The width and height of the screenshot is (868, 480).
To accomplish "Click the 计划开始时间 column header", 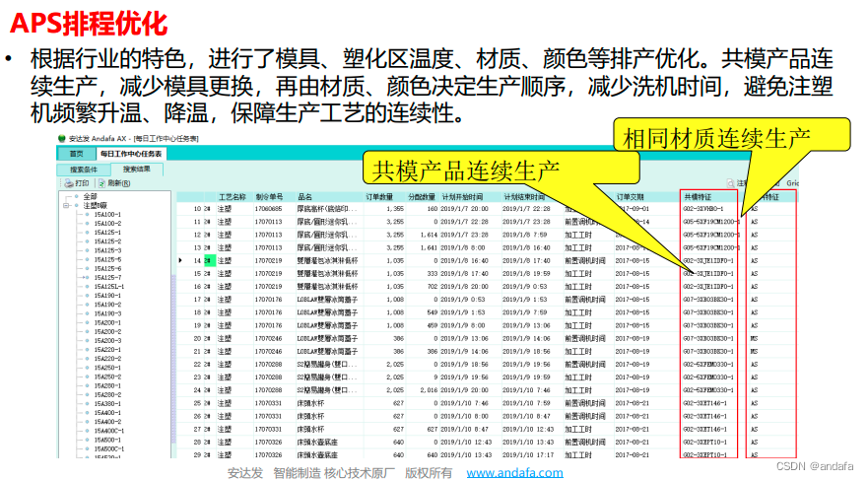I will tap(462, 197).
